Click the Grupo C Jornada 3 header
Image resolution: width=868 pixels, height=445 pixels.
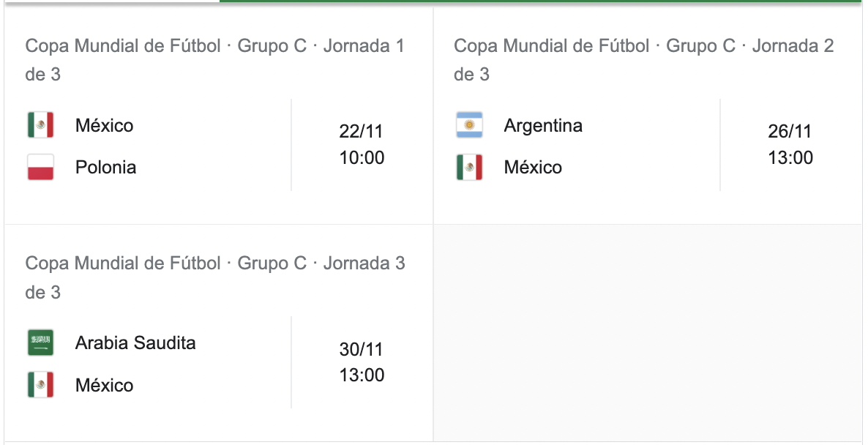[214, 277]
